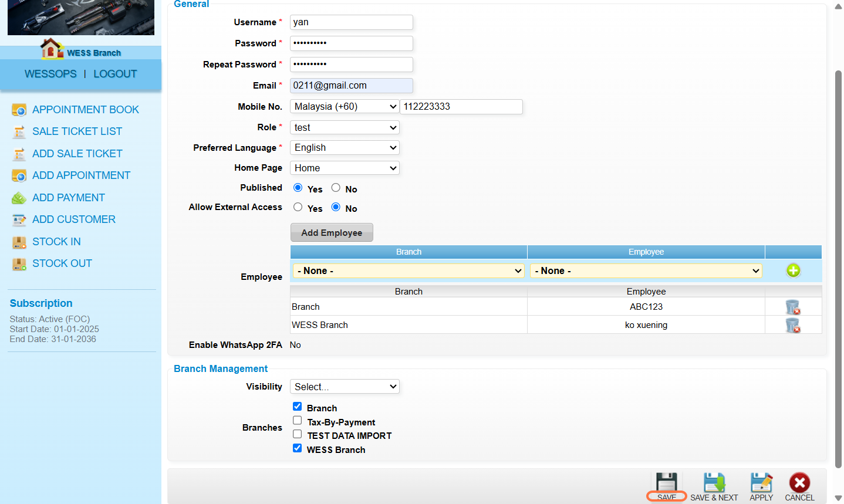Click the Email input field
Screen dimensions: 844x504
[352, 86]
